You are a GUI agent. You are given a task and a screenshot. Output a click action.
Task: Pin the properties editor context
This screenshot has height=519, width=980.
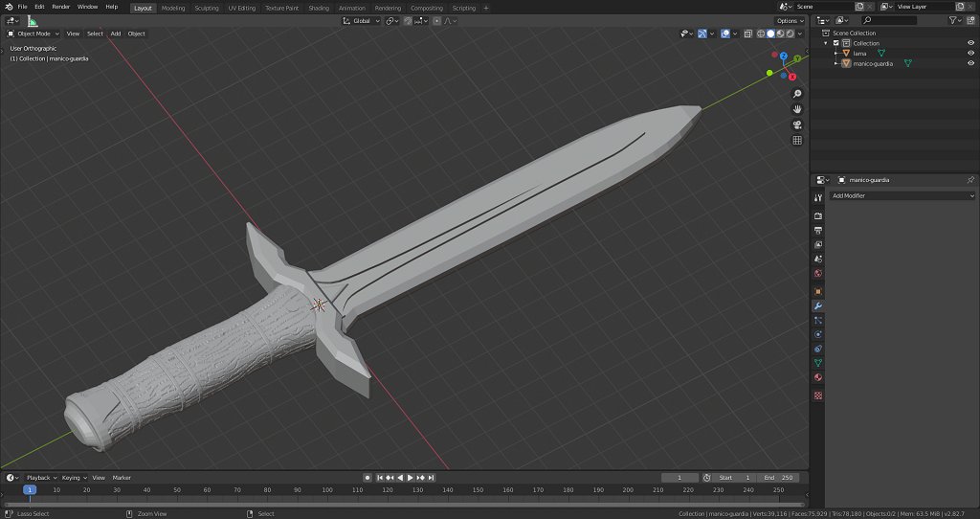(x=970, y=180)
